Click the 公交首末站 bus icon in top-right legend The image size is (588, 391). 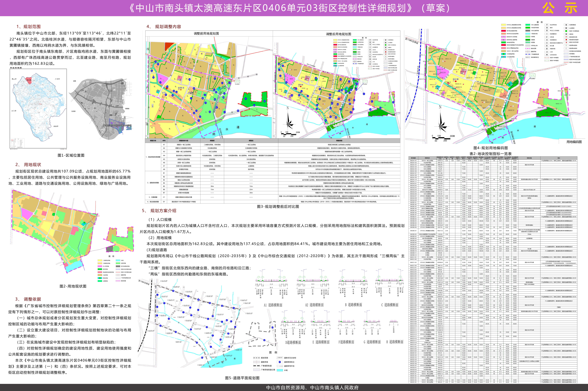tap(547, 55)
